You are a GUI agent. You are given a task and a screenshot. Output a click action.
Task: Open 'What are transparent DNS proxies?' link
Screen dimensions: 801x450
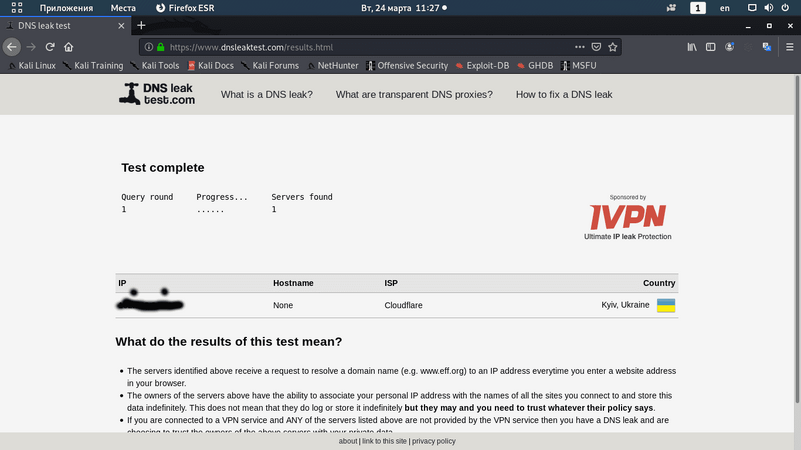coord(414,94)
